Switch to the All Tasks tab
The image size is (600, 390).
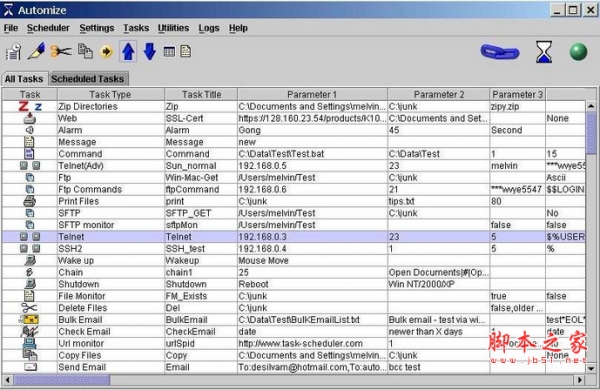pyautogui.click(x=24, y=79)
